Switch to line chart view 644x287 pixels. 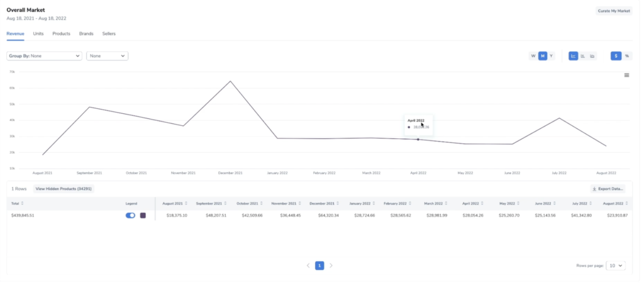click(x=573, y=56)
